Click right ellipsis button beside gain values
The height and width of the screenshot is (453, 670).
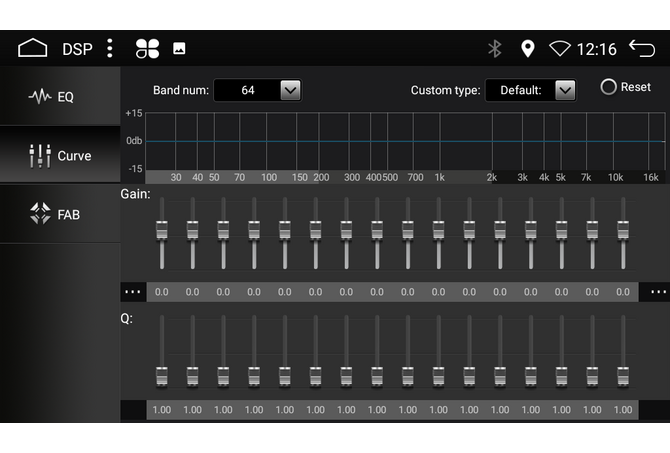[x=658, y=292]
